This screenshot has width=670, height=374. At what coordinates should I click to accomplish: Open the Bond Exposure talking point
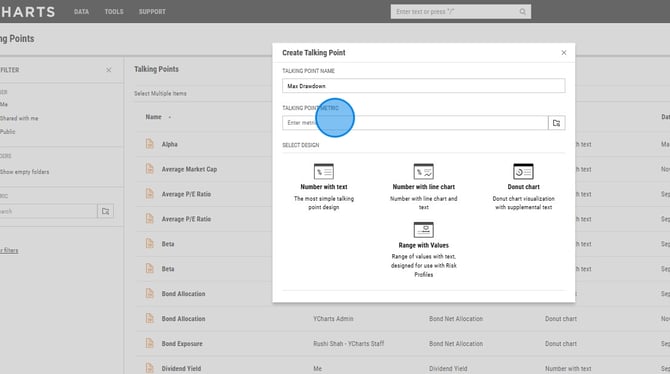point(182,343)
